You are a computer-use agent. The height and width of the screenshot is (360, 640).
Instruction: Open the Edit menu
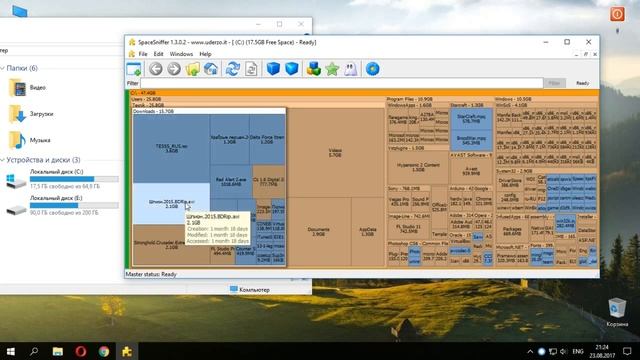coord(158,54)
